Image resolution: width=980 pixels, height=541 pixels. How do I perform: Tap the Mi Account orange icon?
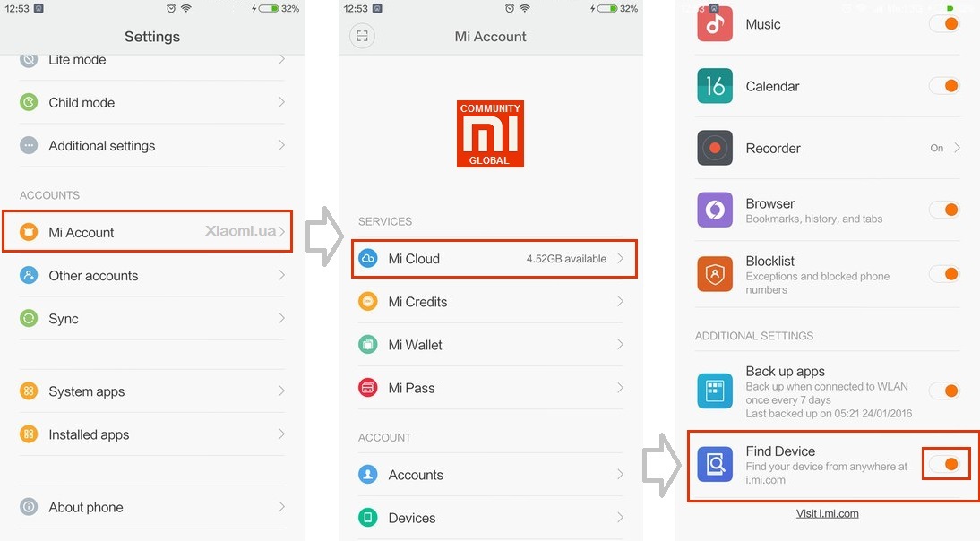[29, 232]
